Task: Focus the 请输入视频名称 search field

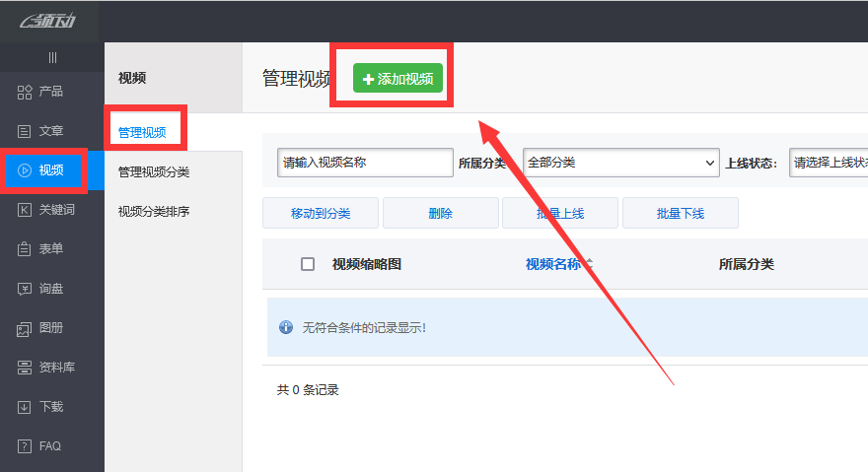Action: tap(365, 163)
